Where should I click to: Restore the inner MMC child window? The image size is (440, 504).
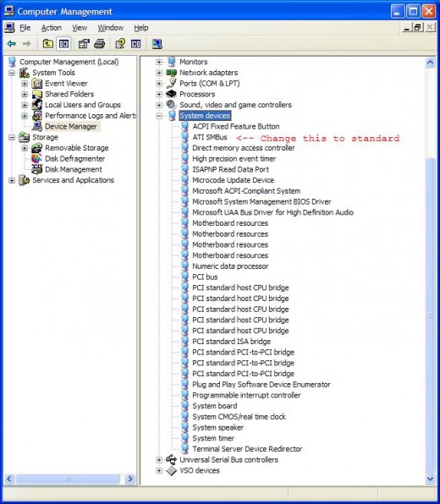click(x=418, y=28)
